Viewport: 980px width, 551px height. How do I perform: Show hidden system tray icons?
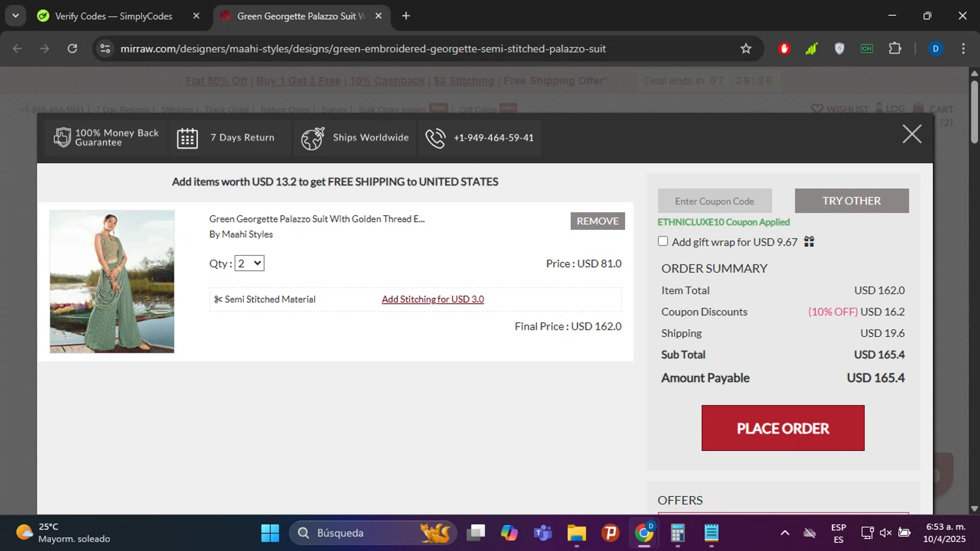[x=785, y=533]
